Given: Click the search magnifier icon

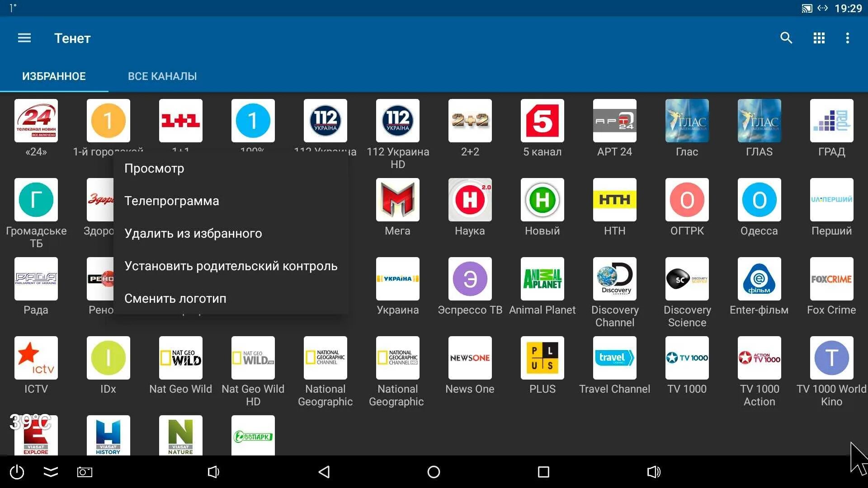Looking at the screenshot, I should pyautogui.click(x=786, y=38).
